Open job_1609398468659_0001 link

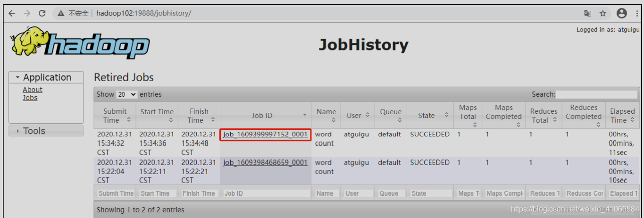point(265,163)
